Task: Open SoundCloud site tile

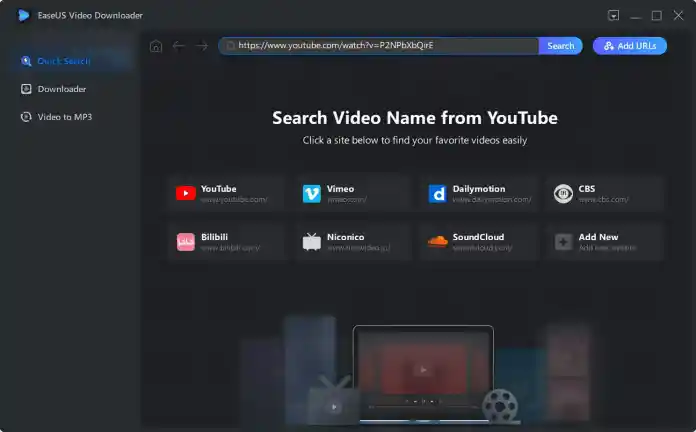Action: (x=479, y=242)
